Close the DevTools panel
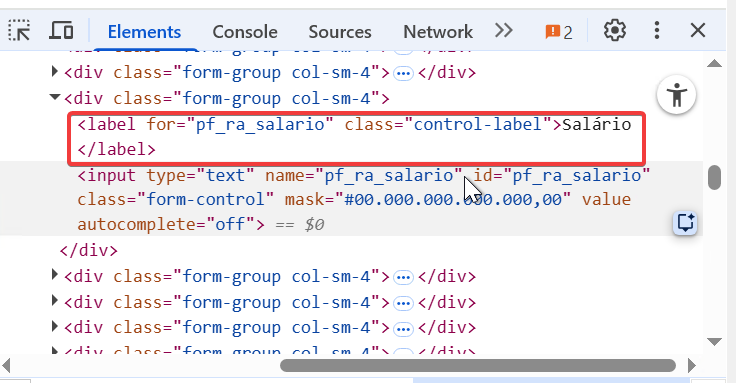The height and width of the screenshot is (383, 736). tap(698, 31)
